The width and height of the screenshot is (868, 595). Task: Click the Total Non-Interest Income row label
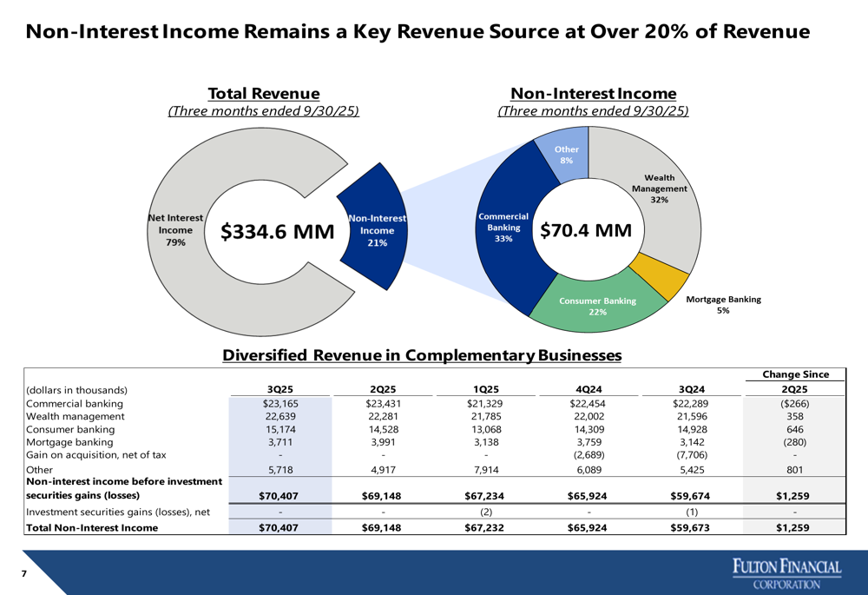click(x=93, y=526)
